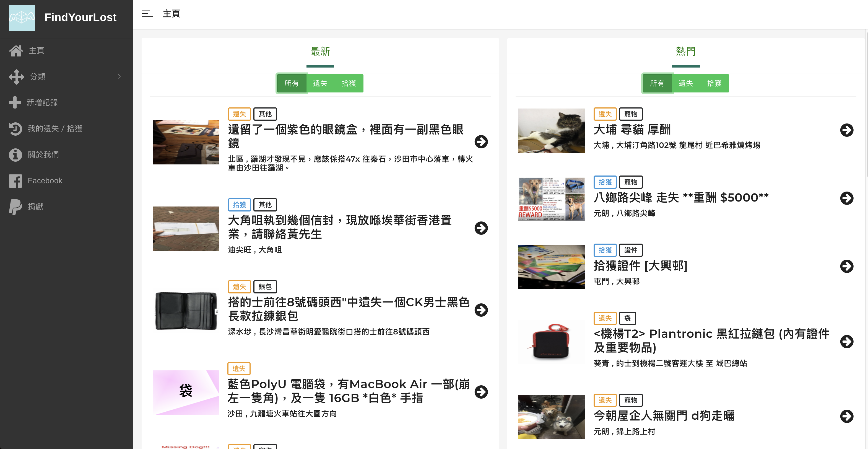Viewport: 868px width, 449px height.
Task: Go to 主頁 in sidebar
Action: tap(66, 51)
